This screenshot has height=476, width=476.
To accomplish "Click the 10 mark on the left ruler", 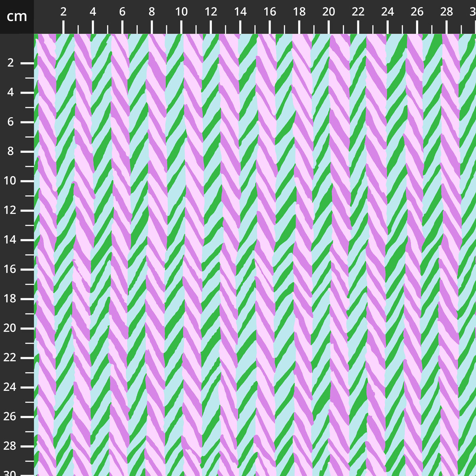I will (x=11, y=181).
